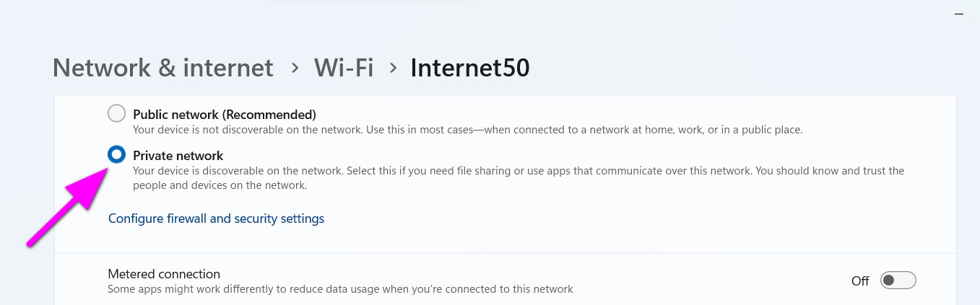Viewport: 980px width, 305px height.
Task: Click the Internet50 page title
Action: [x=470, y=68]
